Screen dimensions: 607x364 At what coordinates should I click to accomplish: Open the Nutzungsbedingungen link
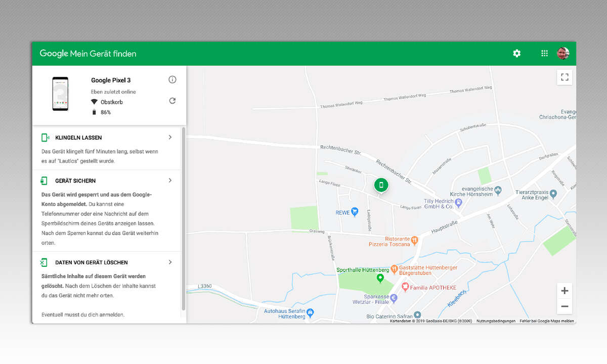click(496, 321)
